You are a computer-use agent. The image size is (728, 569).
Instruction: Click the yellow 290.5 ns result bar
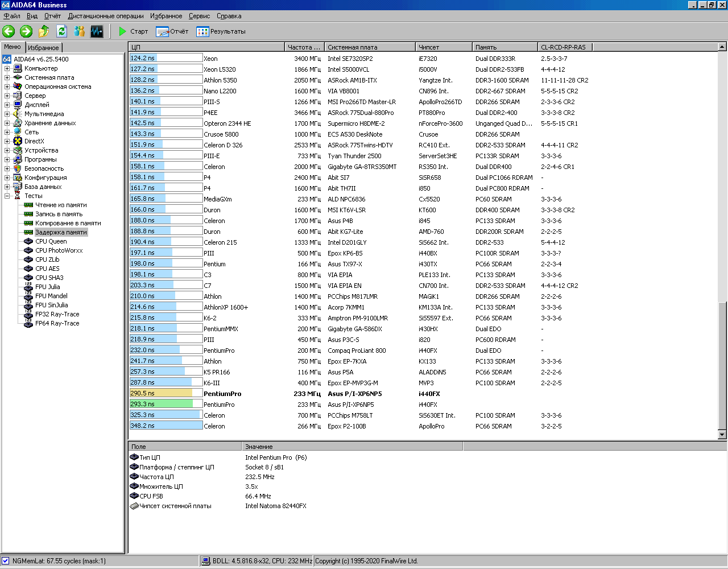coord(161,393)
